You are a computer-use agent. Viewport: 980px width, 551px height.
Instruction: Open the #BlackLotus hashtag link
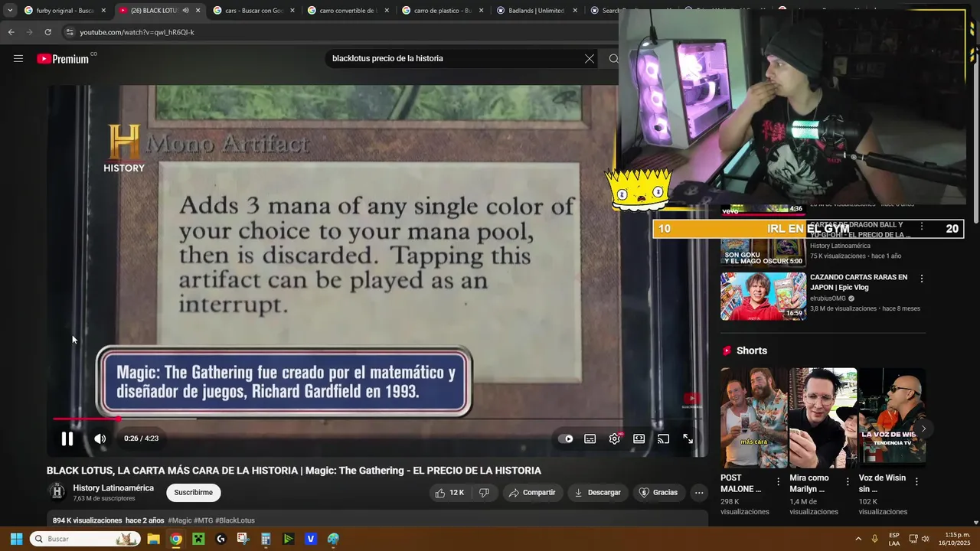click(235, 520)
